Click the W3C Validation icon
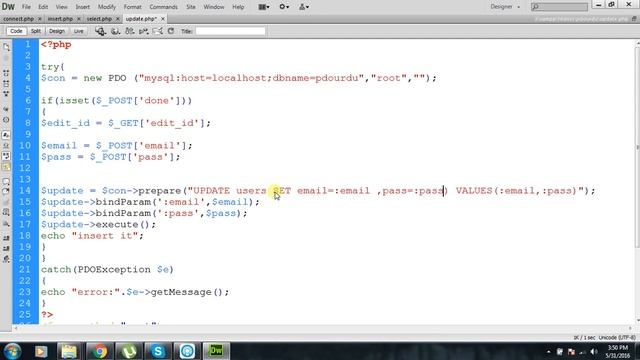The image size is (640, 360). point(144,31)
